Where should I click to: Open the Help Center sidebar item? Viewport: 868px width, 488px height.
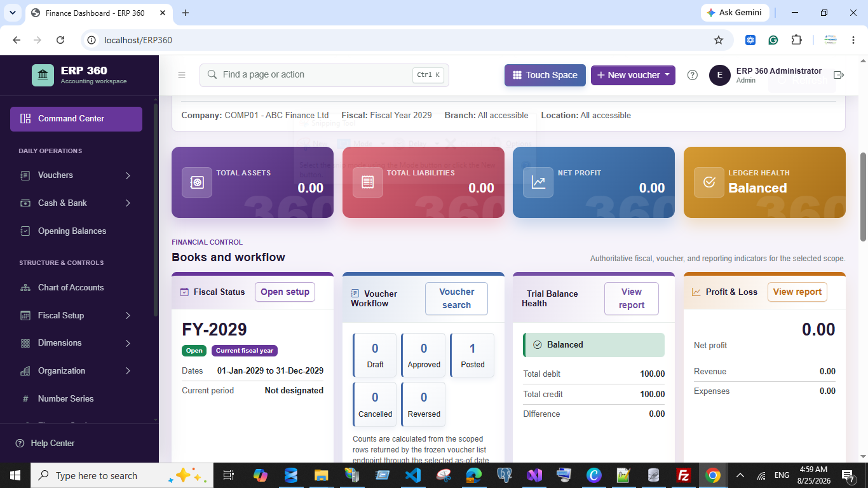click(45, 444)
